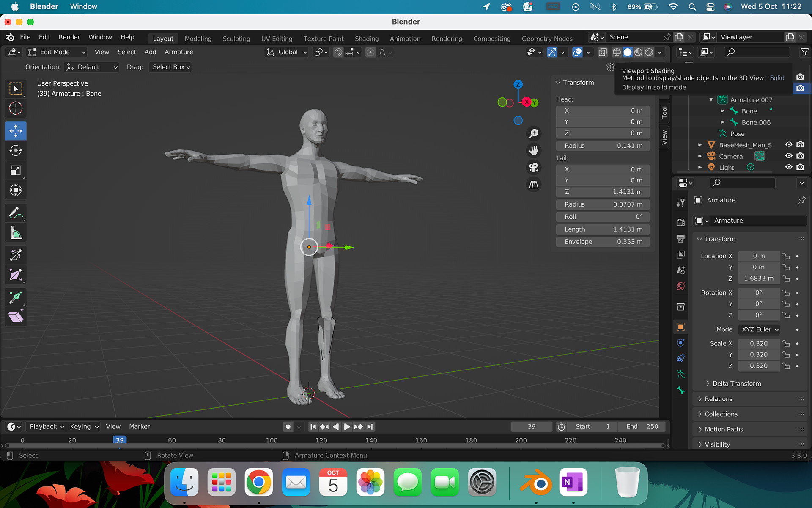812x508 pixels.
Task: Open the Armature menu
Action: point(178,52)
